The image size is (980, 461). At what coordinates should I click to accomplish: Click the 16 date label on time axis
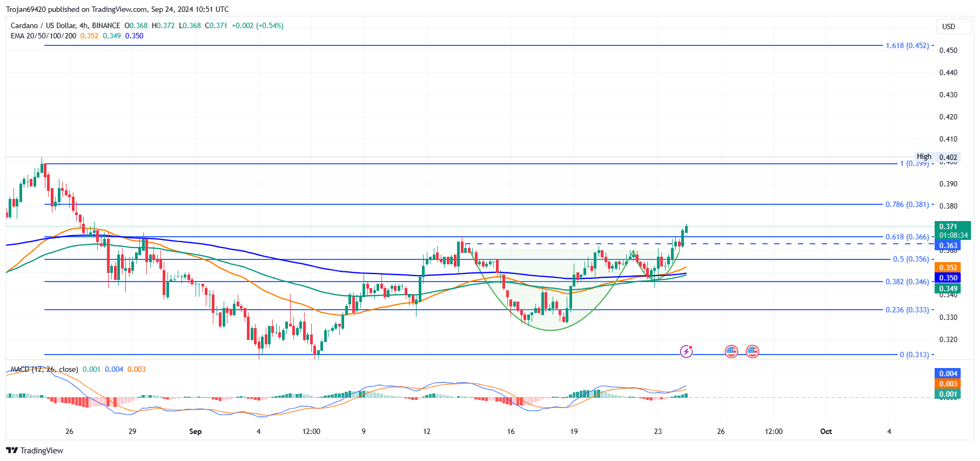[511, 431]
